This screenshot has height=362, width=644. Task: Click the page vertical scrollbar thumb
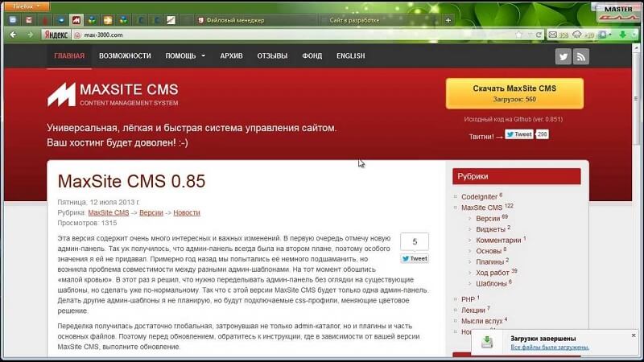coord(636,98)
